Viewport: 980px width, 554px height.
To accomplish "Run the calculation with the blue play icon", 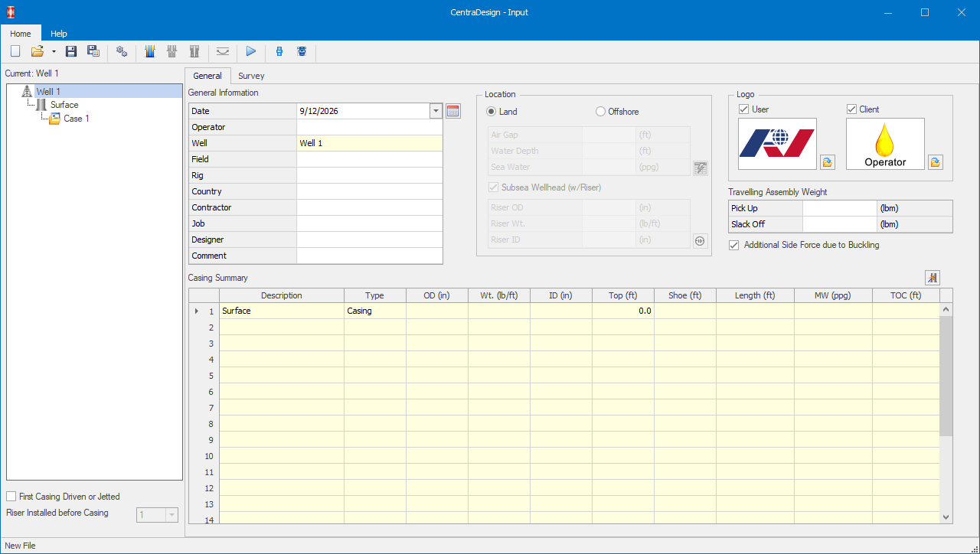I will pos(251,51).
